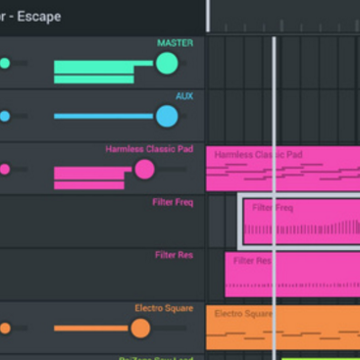Adjust the MASTER volume slider knob
The width and height of the screenshot is (360, 360).
167,63
